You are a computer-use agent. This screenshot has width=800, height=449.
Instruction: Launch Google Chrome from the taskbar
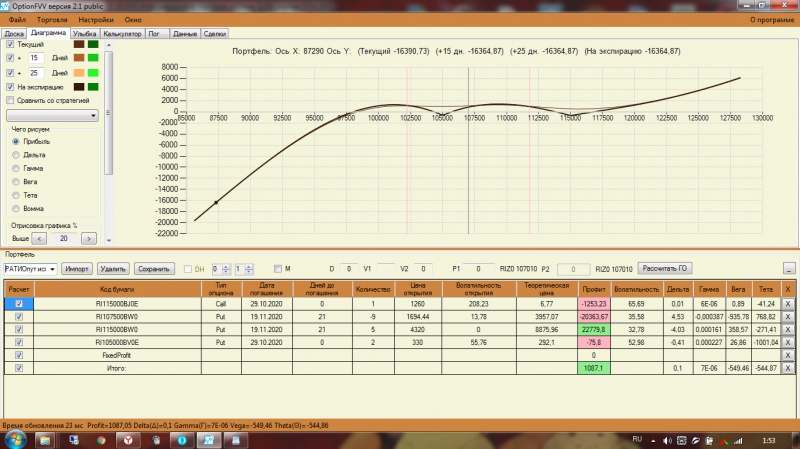click(x=101, y=440)
